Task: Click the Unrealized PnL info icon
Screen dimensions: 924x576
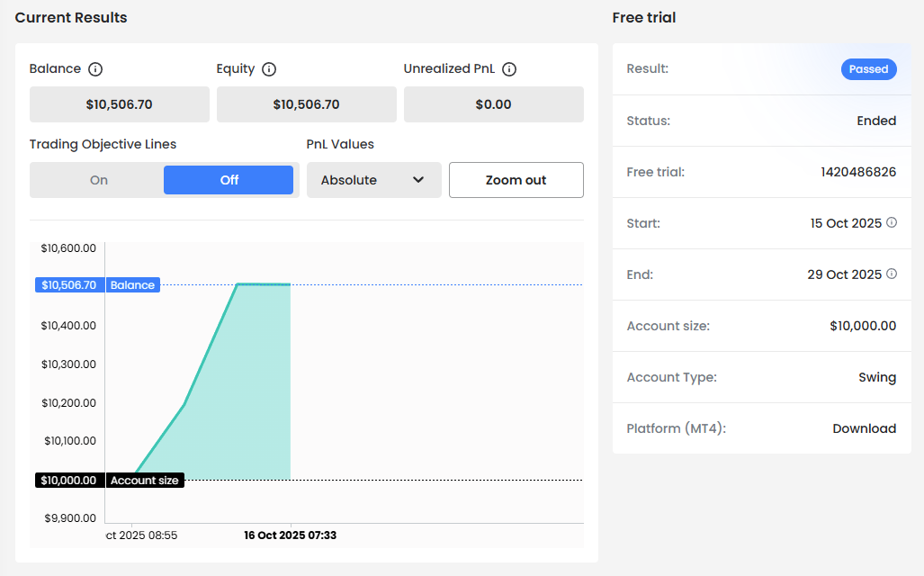Action: click(x=509, y=69)
